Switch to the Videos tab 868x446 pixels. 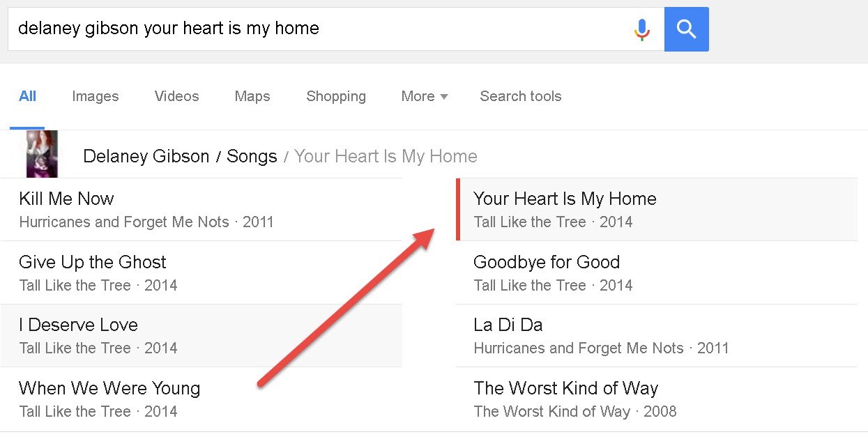[x=176, y=96]
